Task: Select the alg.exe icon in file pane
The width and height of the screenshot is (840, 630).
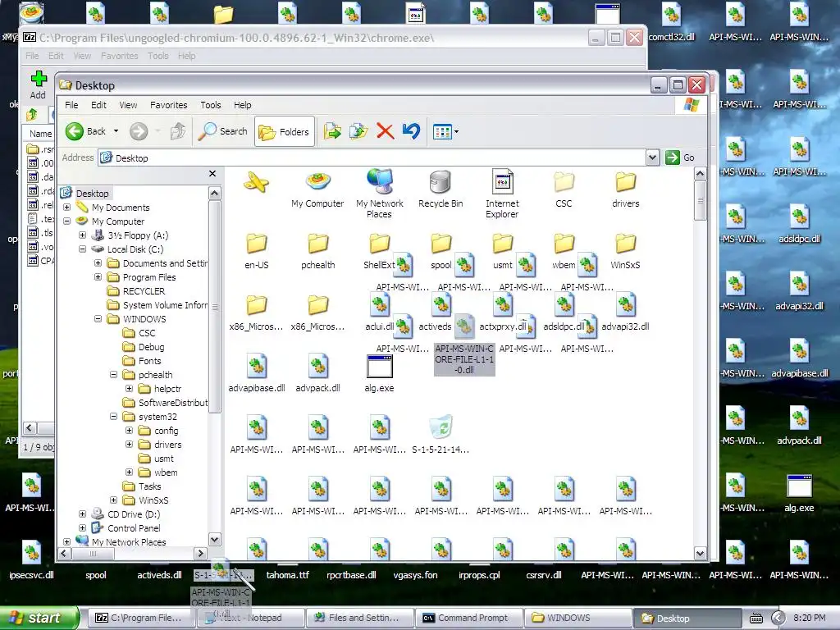Action: [x=379, y=373]
